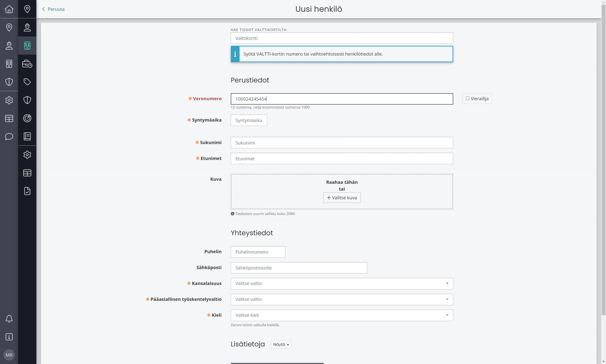Open the Kieli language dropdown

[342, 315]
